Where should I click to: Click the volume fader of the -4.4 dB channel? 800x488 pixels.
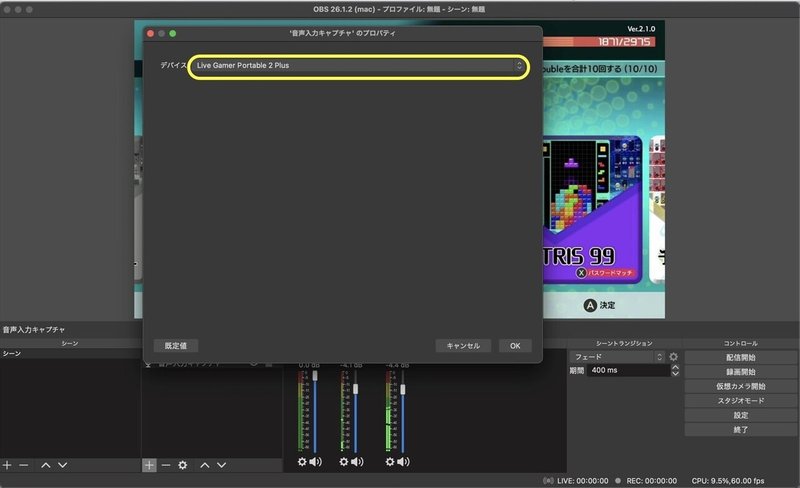(x=403, y=389)
